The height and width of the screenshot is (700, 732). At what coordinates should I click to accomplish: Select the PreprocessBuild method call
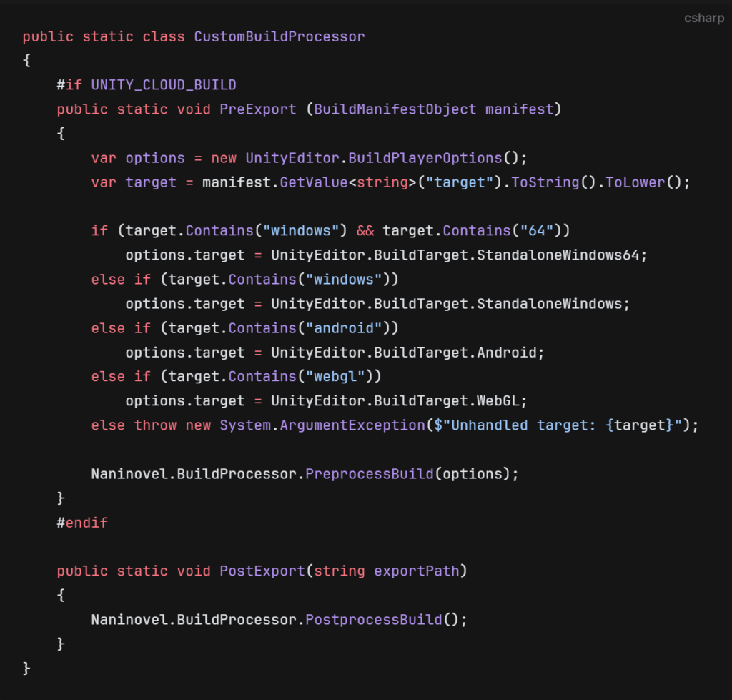tap(370, 473)
